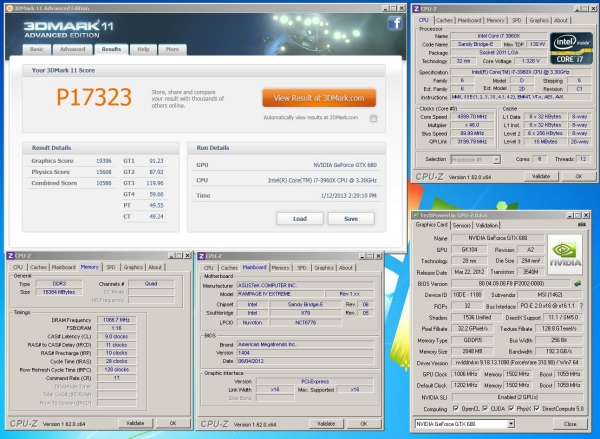Click the Bus Interface question mark in GPU-Z
The width and height of the screenshot is (600, 439).
click(581, 306)
